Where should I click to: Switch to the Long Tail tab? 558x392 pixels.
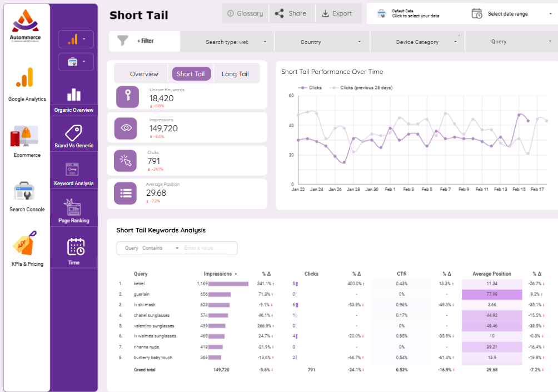(235, 74)
